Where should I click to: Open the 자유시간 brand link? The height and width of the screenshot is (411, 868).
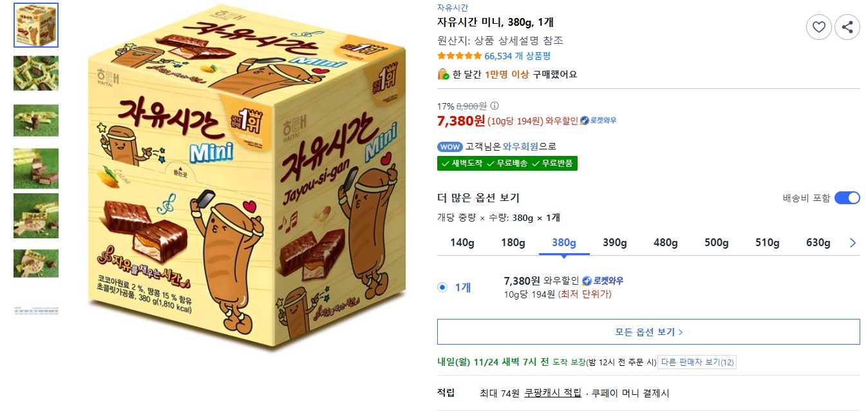453,8
